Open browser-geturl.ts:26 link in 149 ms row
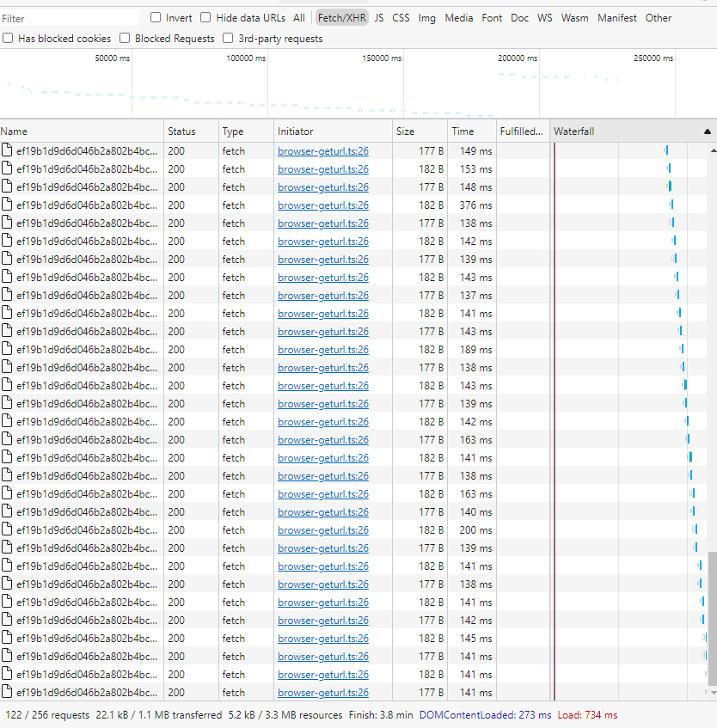Image resolution: width=717 pixels, height=728 pixels. (323, 151)
